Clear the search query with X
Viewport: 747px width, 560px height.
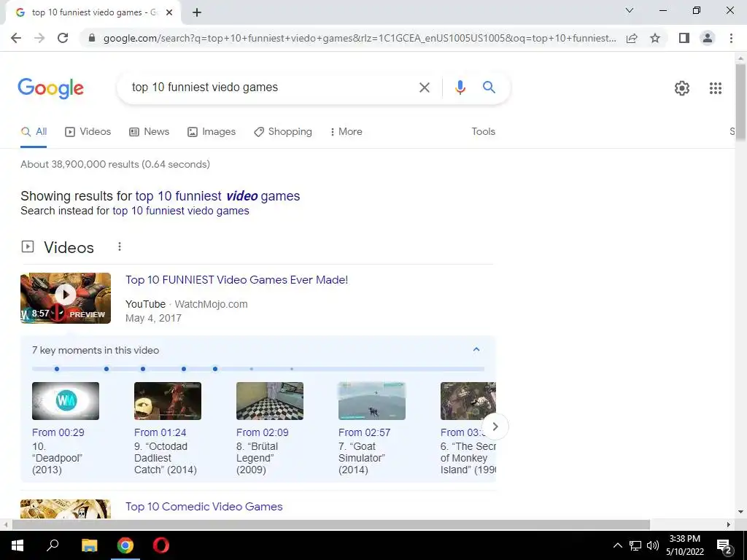pos(424,87)
